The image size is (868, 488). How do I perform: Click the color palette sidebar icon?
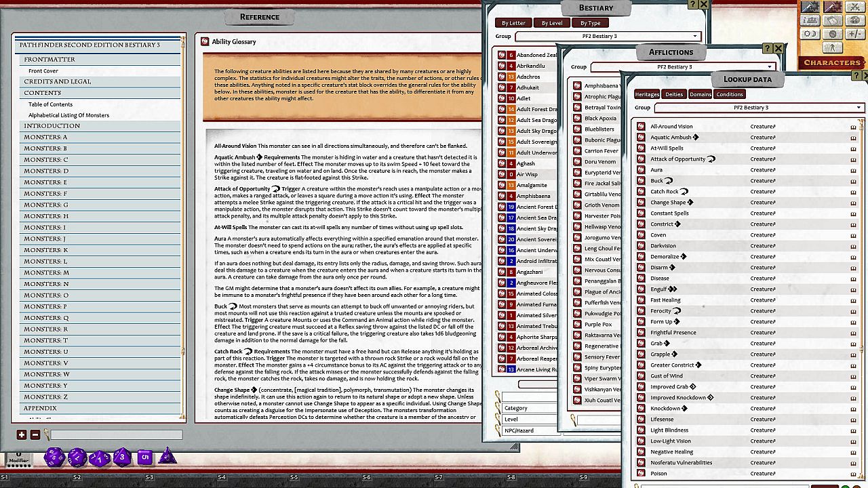tap(854, 20)
